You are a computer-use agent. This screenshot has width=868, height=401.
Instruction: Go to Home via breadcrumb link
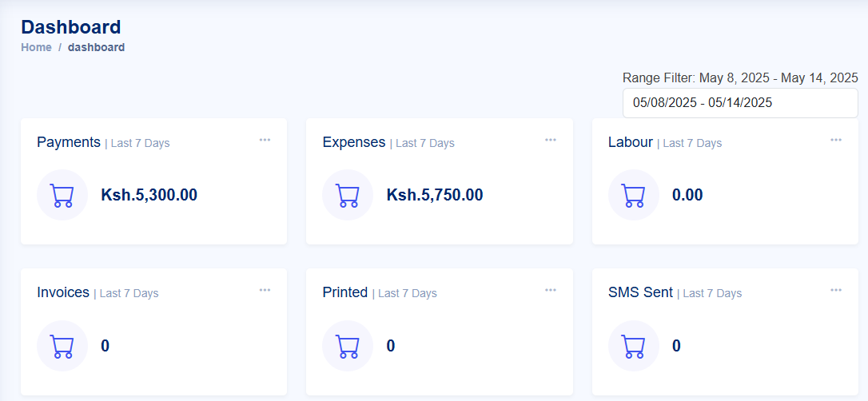37,48
